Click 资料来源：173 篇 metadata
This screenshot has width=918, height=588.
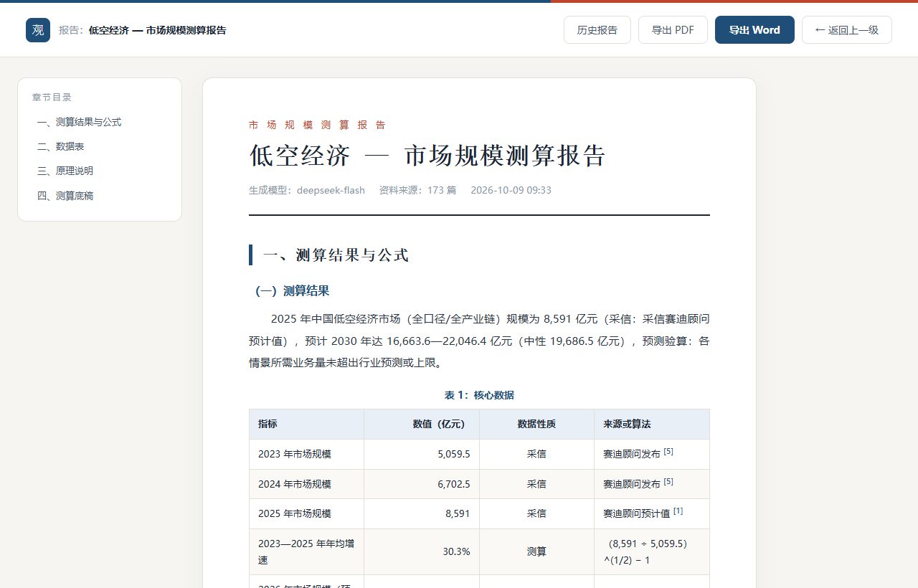coord(417,190)
